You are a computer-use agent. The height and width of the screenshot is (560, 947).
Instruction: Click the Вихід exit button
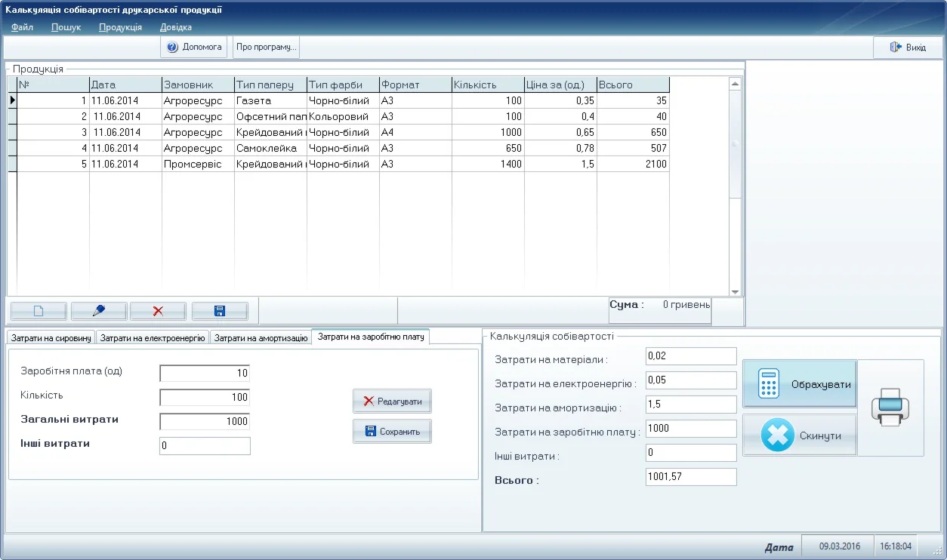(x=908, y=48)
